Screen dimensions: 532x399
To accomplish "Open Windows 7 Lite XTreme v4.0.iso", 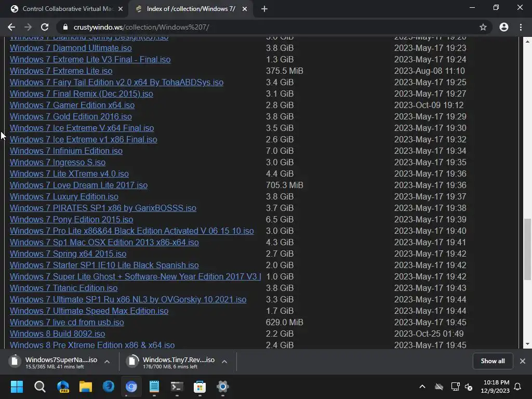I will pyautogui.click(x=69, y=174).
